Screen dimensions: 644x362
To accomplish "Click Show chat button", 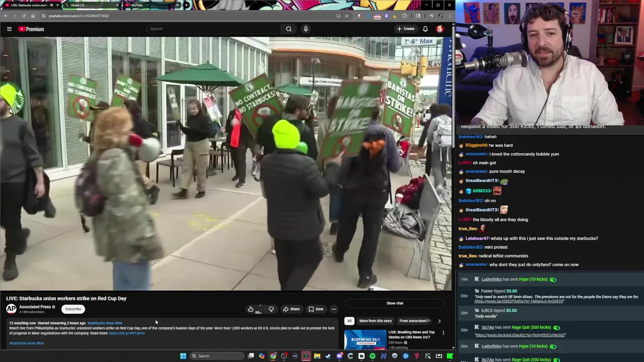I will click(395, 303).
